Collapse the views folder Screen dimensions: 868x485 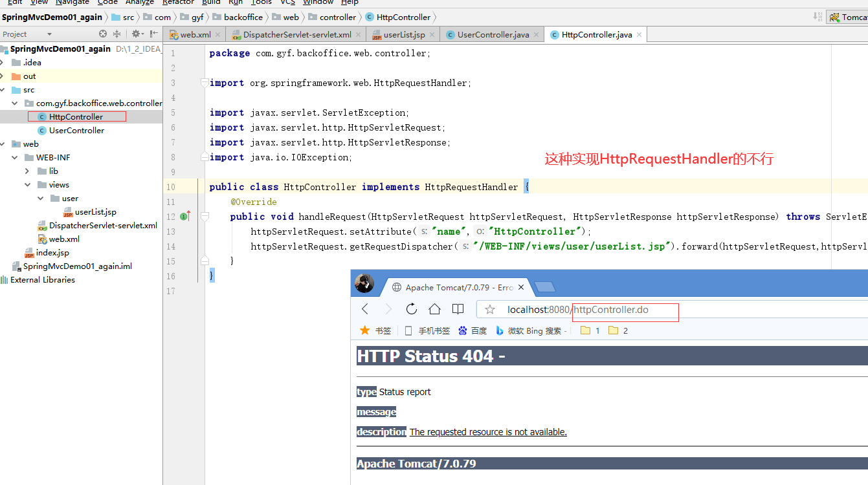pos(27,185)
